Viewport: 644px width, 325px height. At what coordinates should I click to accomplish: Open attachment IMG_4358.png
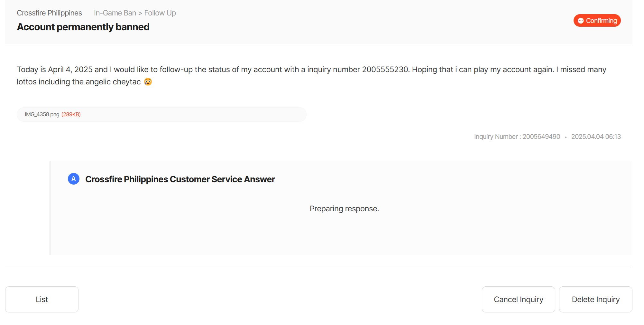(x=42, y=114)
